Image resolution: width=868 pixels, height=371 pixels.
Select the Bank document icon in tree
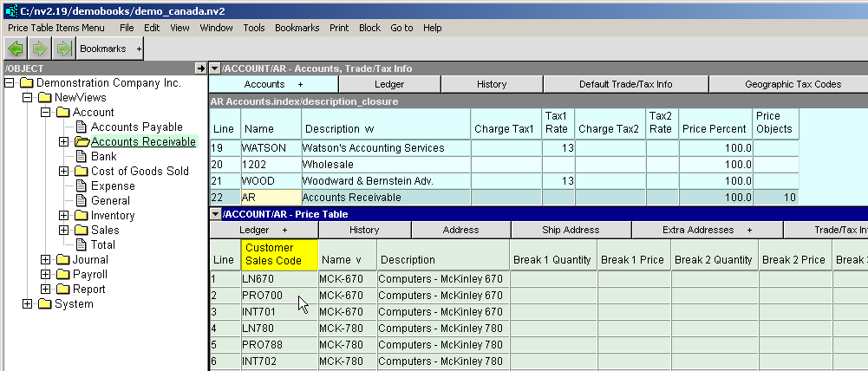tap(82, 157)
